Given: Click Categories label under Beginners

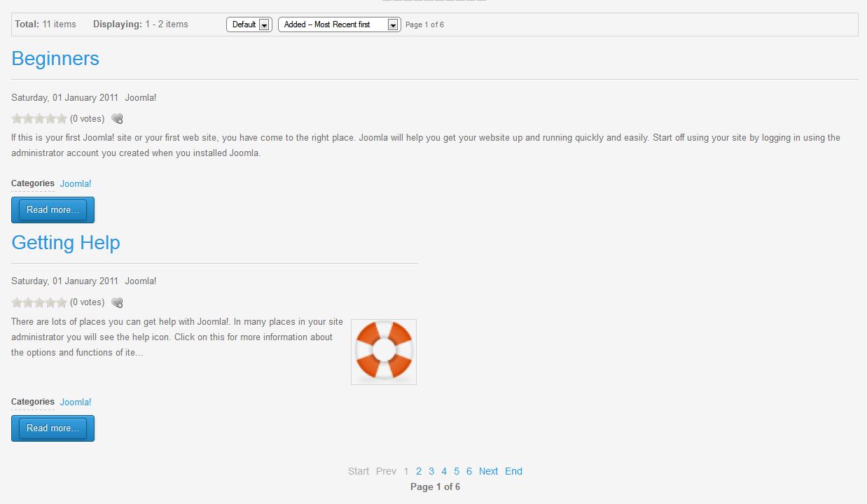Looking at the screenshot, I should [x=33, y=183].
